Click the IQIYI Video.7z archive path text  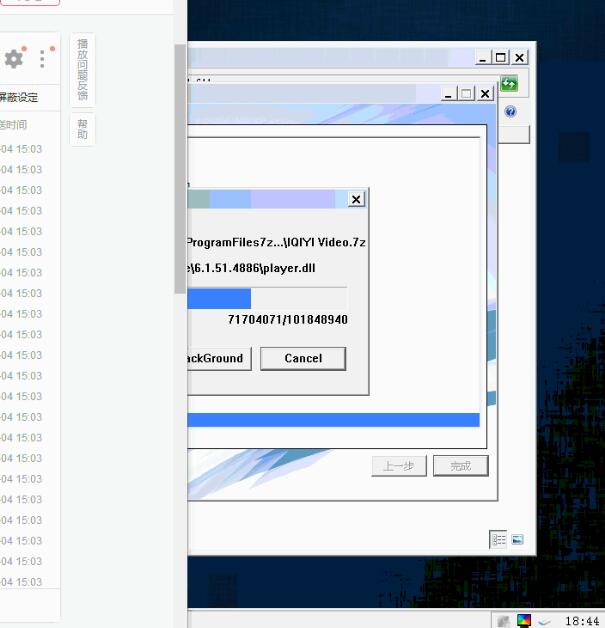(x=276, y=242)
